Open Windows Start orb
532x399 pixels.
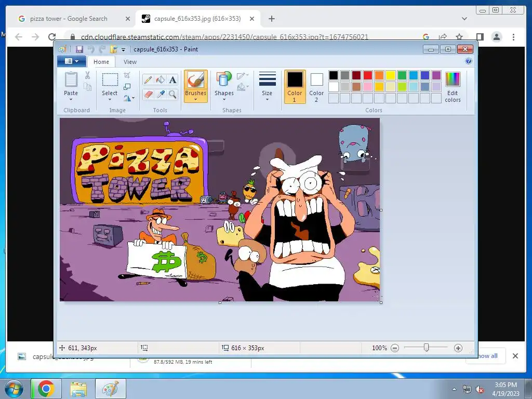14,389
